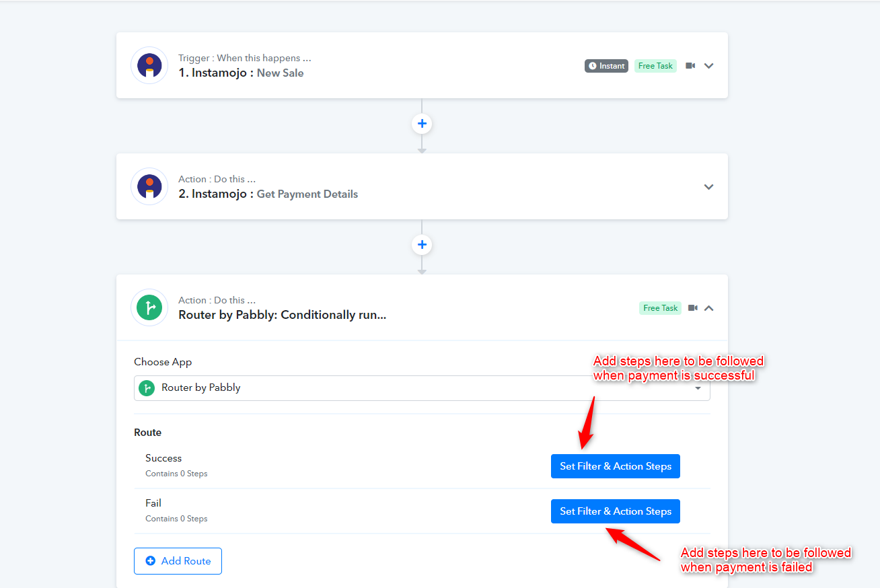The height and width of the screenshot is (588, 880).
Task: Click '2. Instamojo : Get Payment Details' title
Action: coord(268,194)
